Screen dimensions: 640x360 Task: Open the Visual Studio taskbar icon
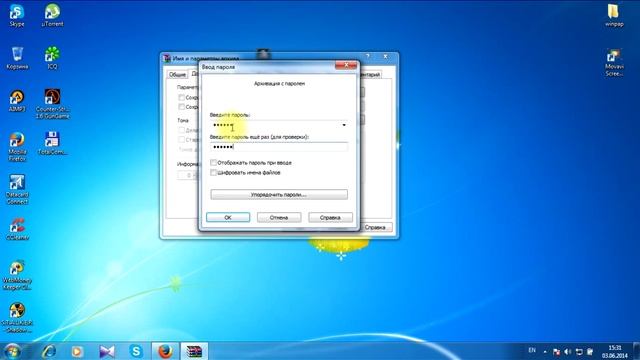[x=107, y=351]
